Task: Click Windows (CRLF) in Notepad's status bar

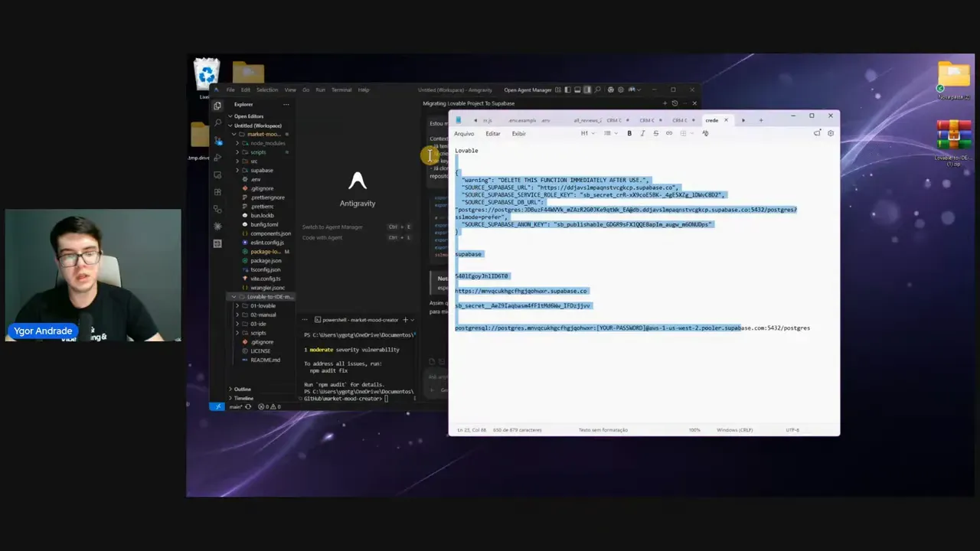Action: (x=734, y=430)
